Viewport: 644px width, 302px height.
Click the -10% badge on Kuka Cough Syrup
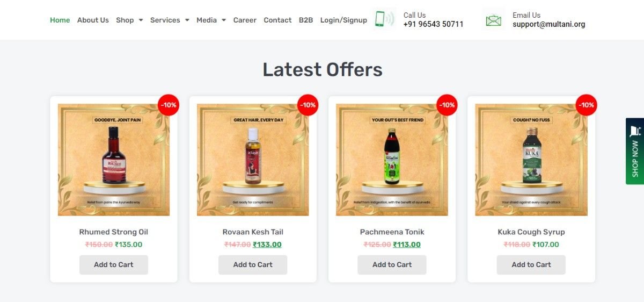pos(586,105)
